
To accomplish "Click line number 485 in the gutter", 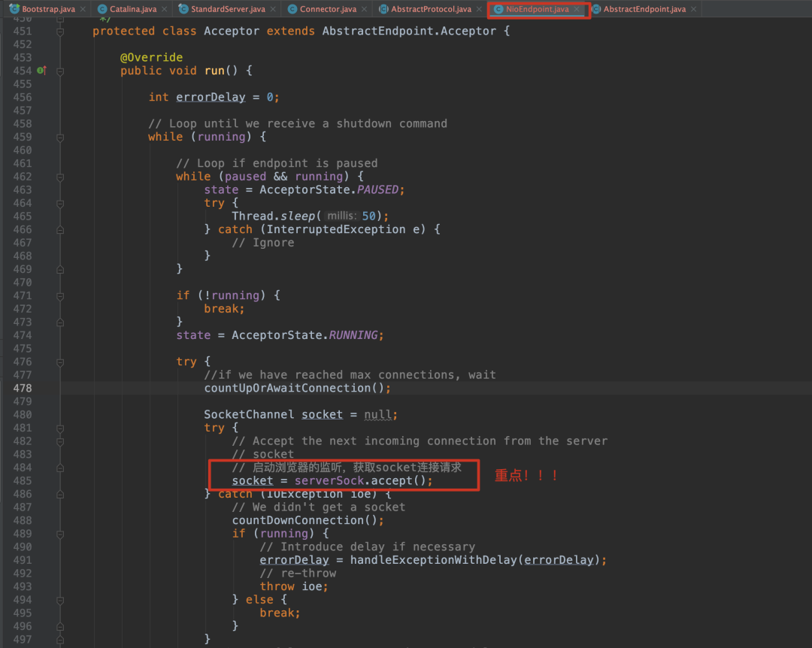I will pos(23,480).
